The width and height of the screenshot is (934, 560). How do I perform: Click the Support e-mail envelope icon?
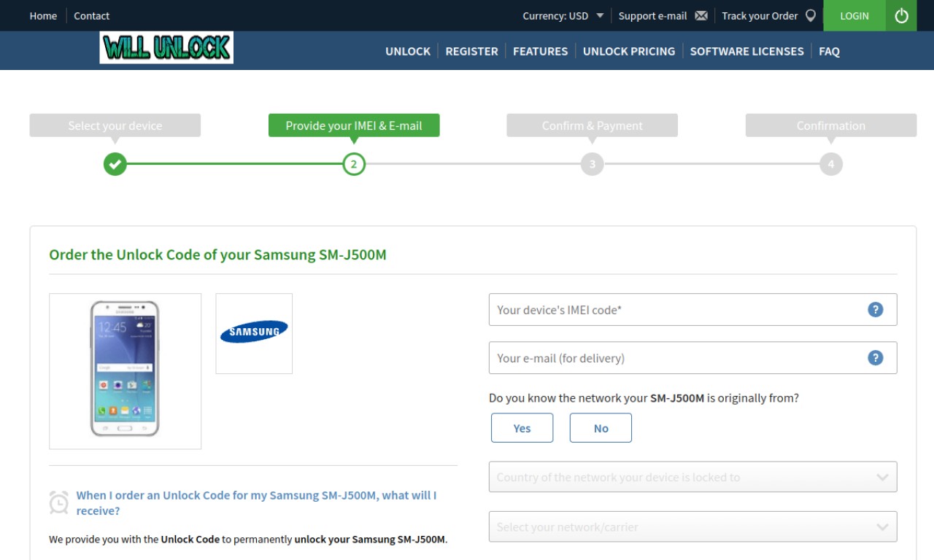pyautogui.click(x=701, y=15)
